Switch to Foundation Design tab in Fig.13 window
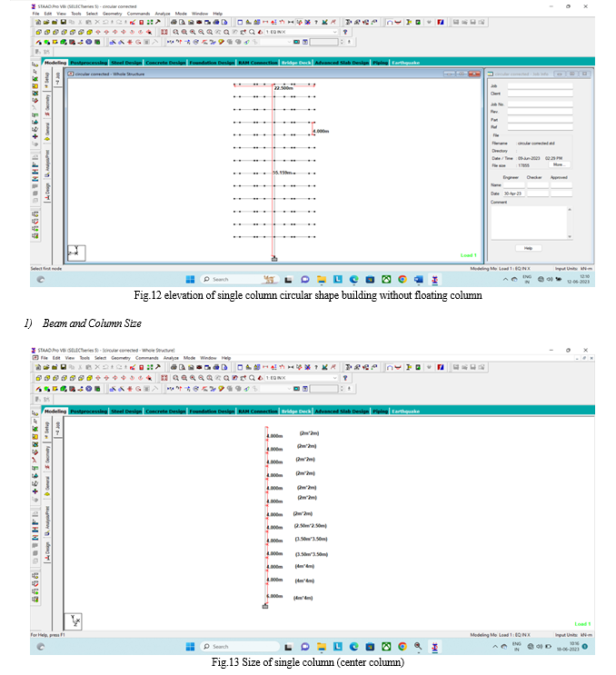 point(212,412)
